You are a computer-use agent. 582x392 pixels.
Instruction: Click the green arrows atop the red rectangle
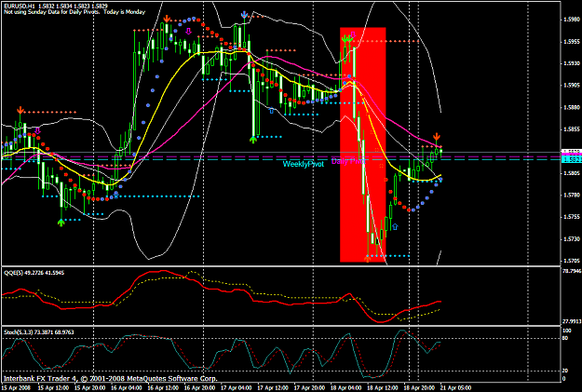346,38
